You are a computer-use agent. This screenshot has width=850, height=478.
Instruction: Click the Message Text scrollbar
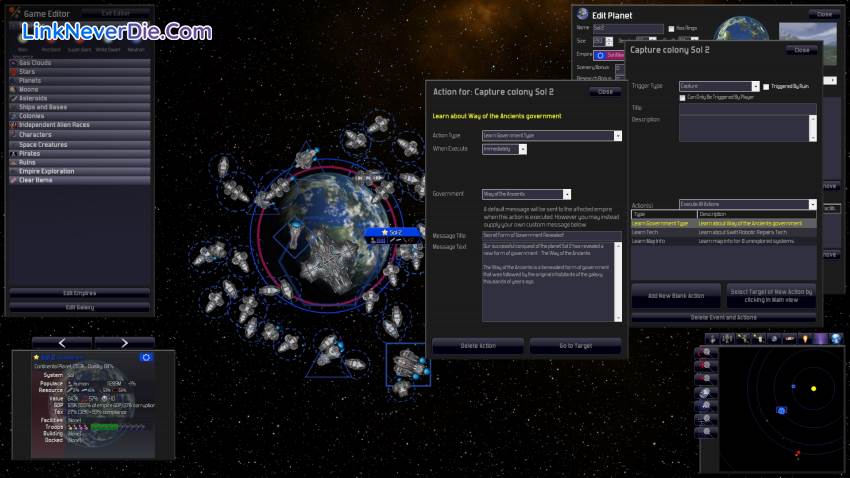click(618, 282)
